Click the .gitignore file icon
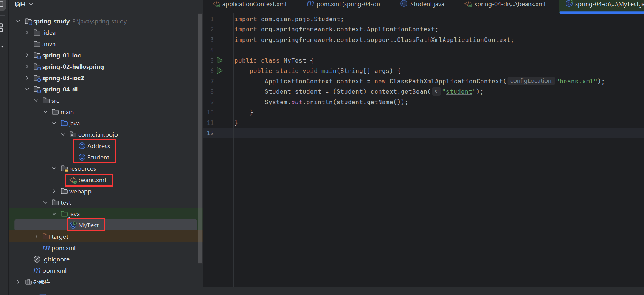This screenshot has width=644, height=295. [37, 259]
